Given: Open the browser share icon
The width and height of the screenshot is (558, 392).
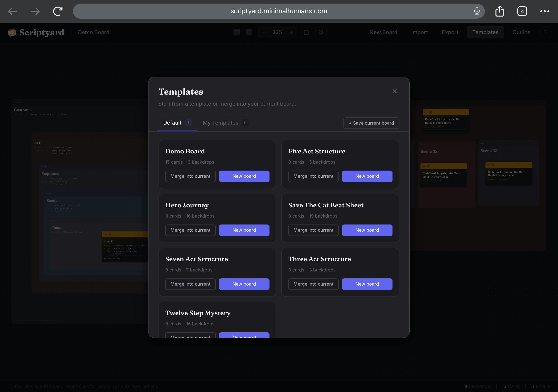Looking at the screenshot, I should [500, 11].
